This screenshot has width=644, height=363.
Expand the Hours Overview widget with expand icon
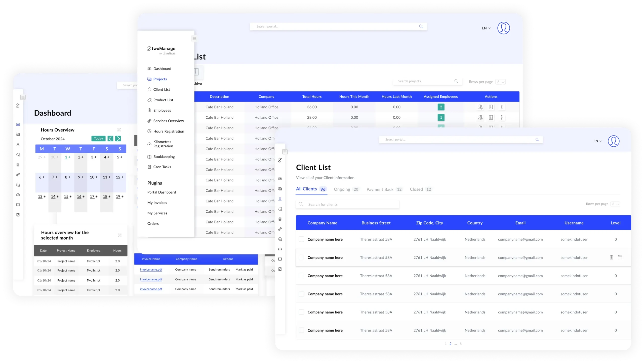(x=119, y=130)
